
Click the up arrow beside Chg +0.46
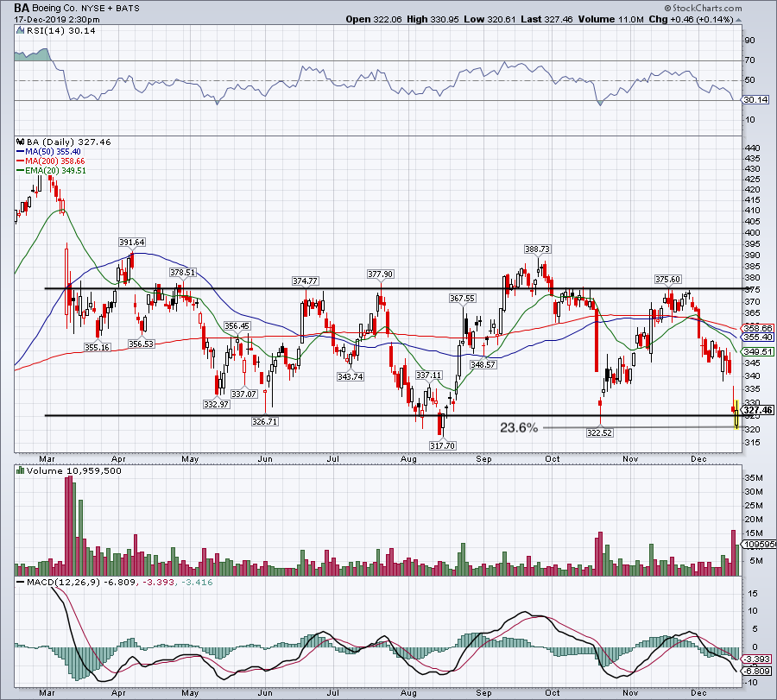pyautogui.click(x=738, y=20)
